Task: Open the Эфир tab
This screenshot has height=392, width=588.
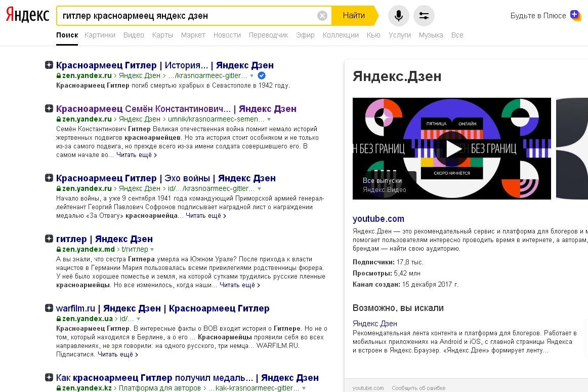Action: (x=305, y=35)
